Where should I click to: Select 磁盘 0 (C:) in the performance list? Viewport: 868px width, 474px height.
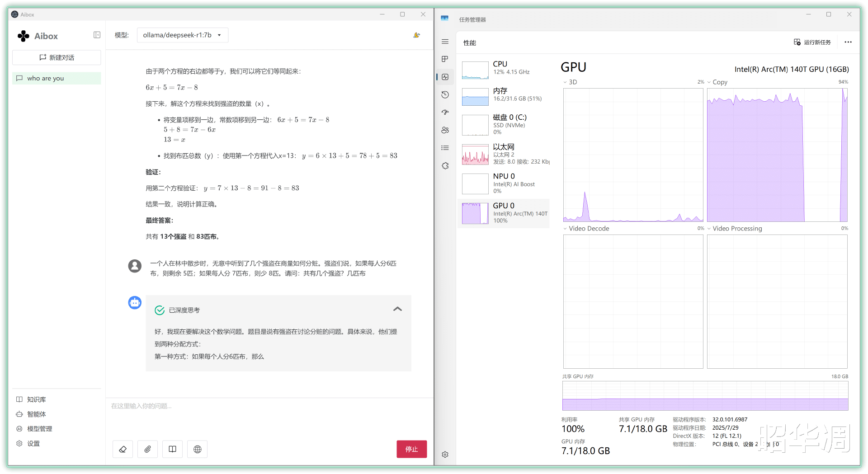(x=505, y=125)
